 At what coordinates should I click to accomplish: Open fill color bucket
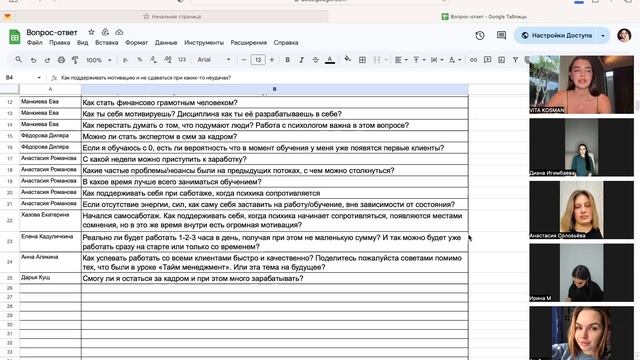point(347,59)
